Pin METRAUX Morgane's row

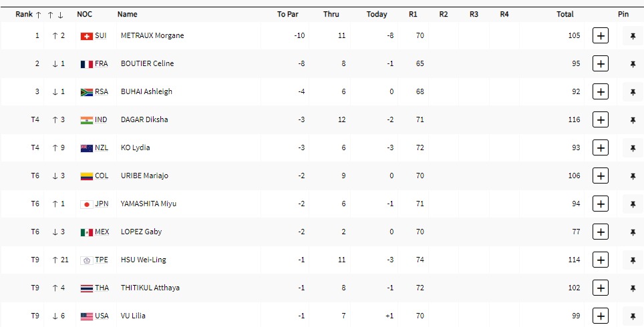(632, 36)
